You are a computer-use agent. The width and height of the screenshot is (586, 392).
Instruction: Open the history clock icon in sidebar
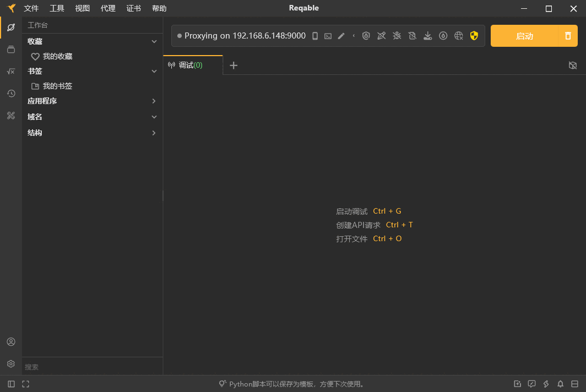[x=11, y=94]
